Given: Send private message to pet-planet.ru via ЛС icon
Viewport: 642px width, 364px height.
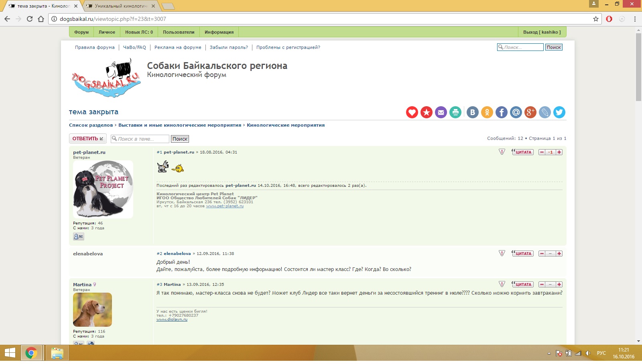Looking at the screenshot, I should tap(79, 237).
